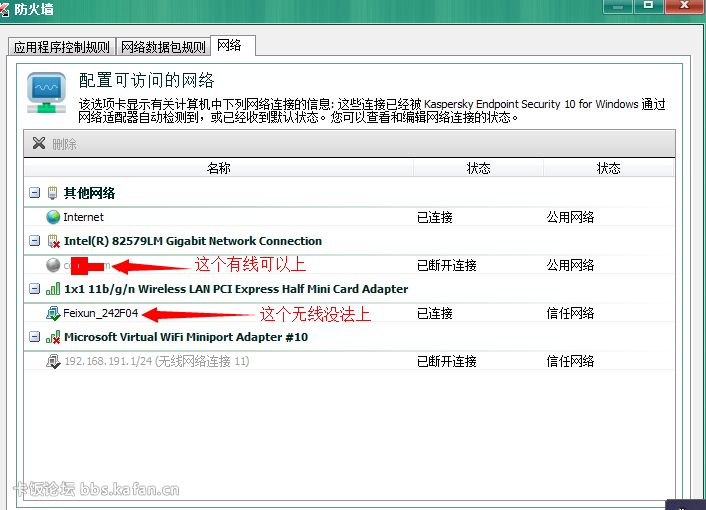Click gray globe icon of wired network
The height and width of the screenshot is (510, 706).
(x=53, y=265)
